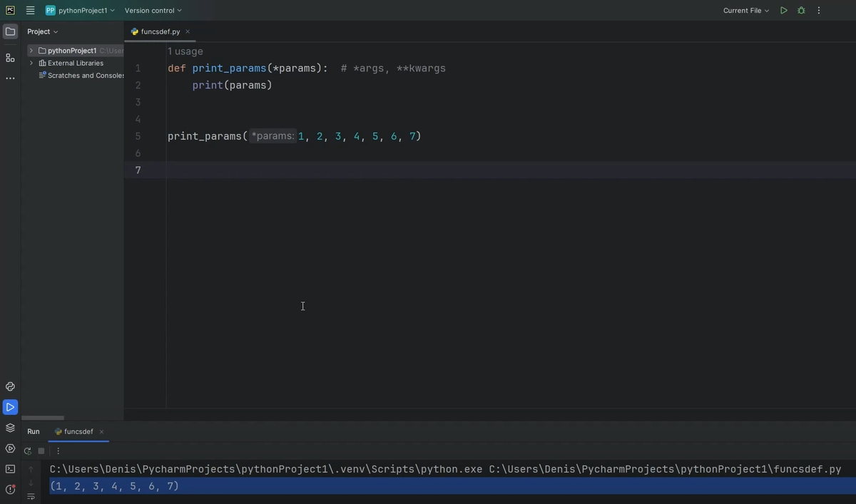Run the current file with green arrow
856x504 pixels.
(x=784, y=11)
